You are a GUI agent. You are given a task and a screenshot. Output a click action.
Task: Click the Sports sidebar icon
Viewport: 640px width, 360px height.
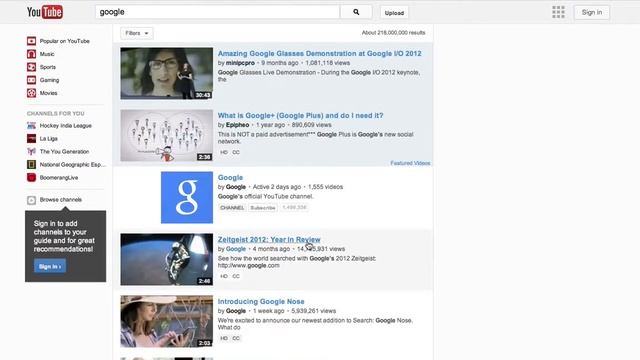[31, 67]
